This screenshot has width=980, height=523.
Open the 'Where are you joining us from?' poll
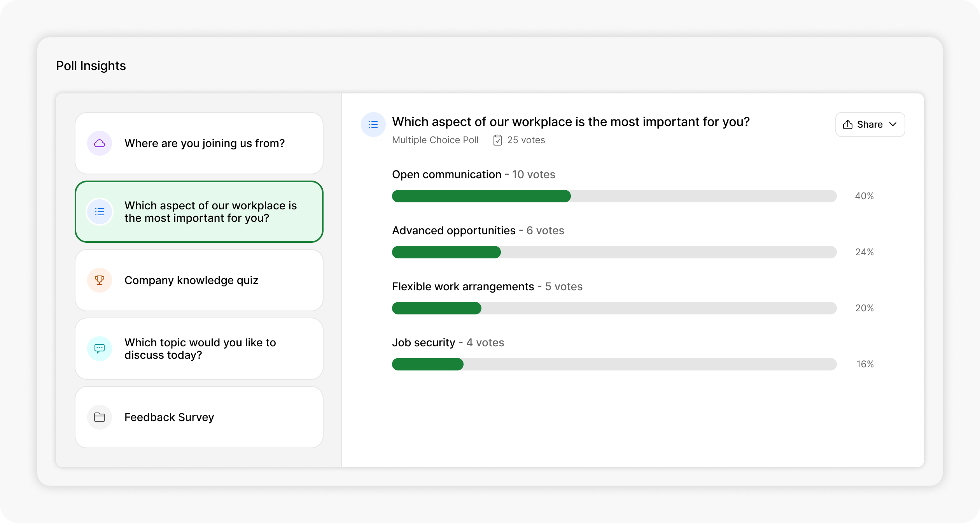coord(199,143)
